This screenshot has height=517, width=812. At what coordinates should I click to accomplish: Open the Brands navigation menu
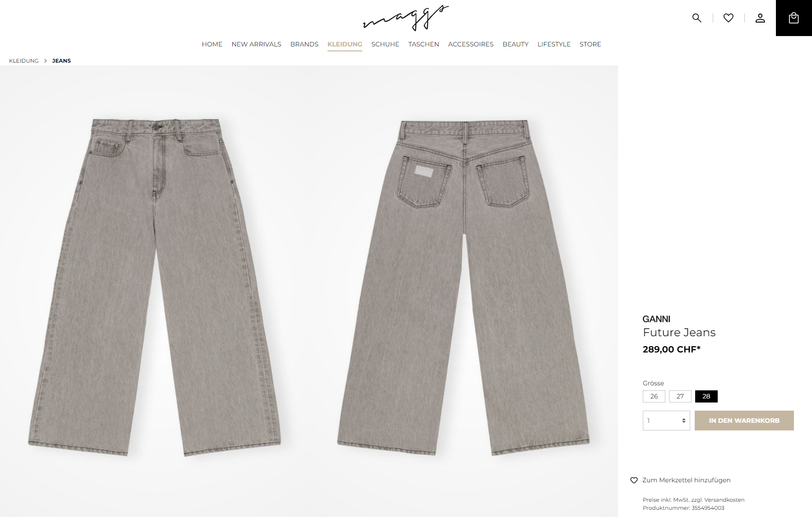point(304,44)
